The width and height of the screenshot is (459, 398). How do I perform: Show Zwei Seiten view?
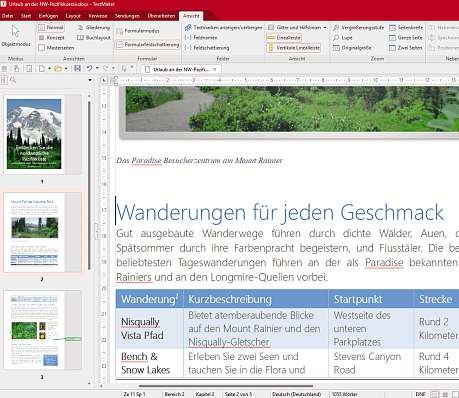406,48
